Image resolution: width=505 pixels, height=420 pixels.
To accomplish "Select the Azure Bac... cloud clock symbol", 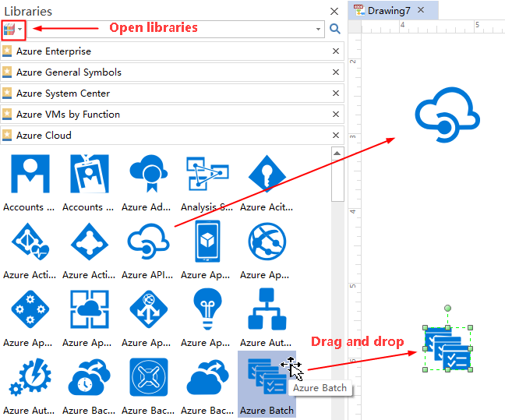I will [x=90, y=377].
